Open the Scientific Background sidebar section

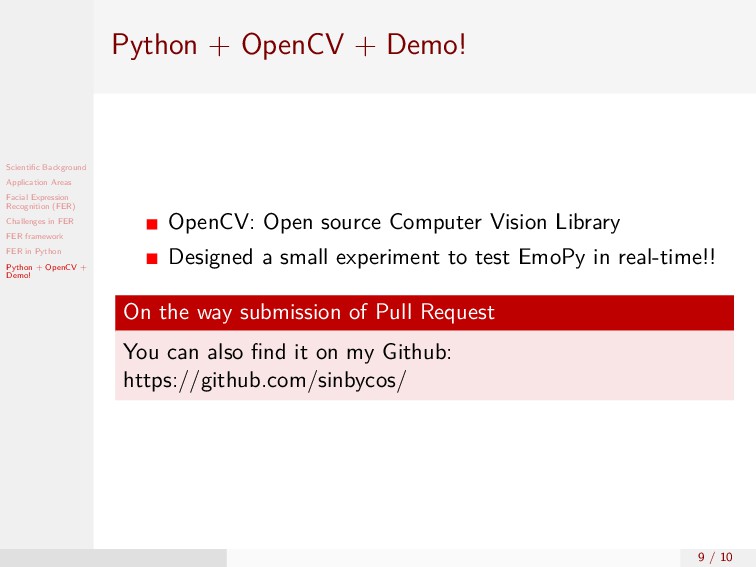pos(46,167)
